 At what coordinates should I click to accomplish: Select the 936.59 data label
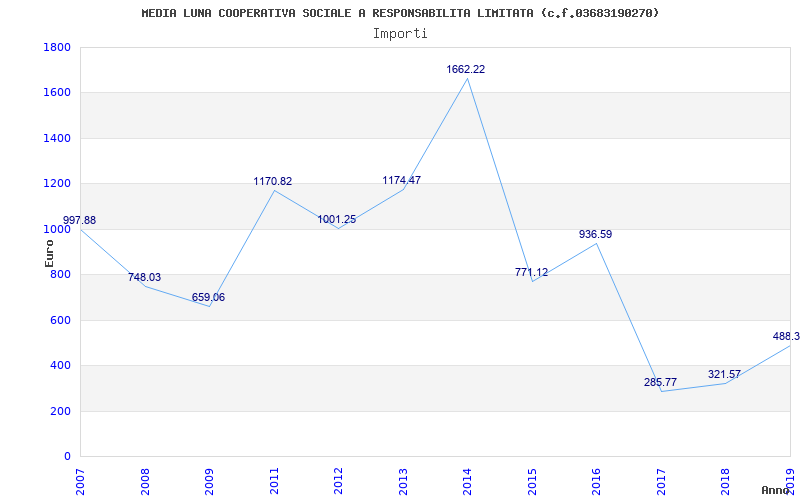pyautogui.click(x=595, y=235)
